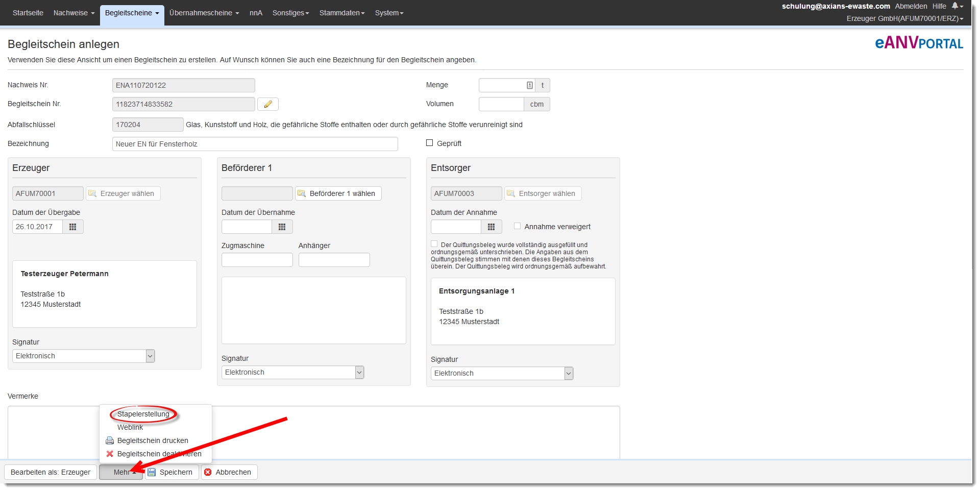
Task: Click the Anhänger input field
Action: point(334,260)
